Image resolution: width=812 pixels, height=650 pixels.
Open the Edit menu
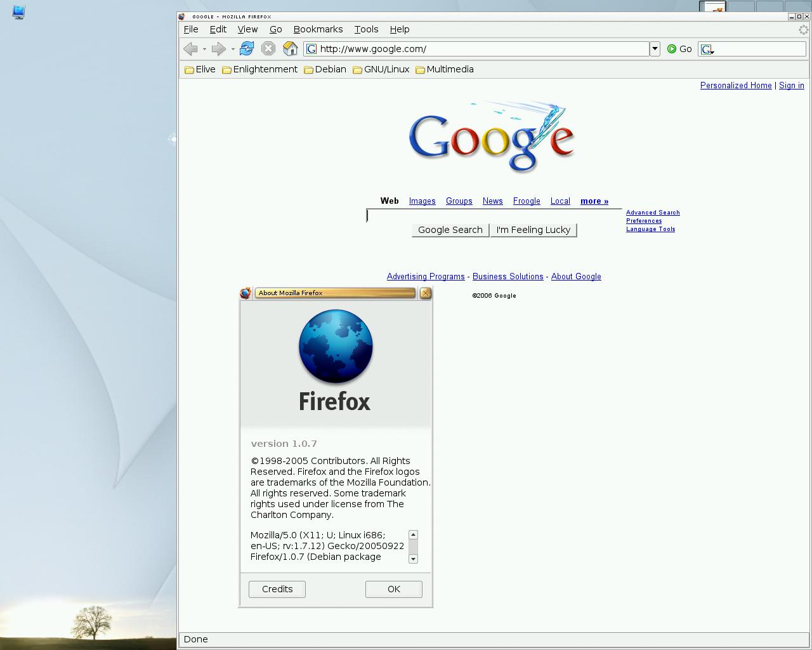(x=218, y=29)
